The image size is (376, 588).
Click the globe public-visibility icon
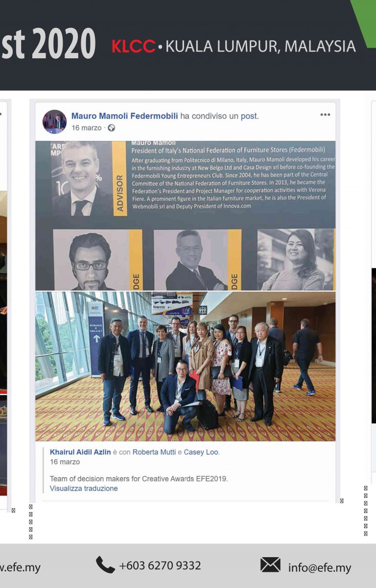111,128
